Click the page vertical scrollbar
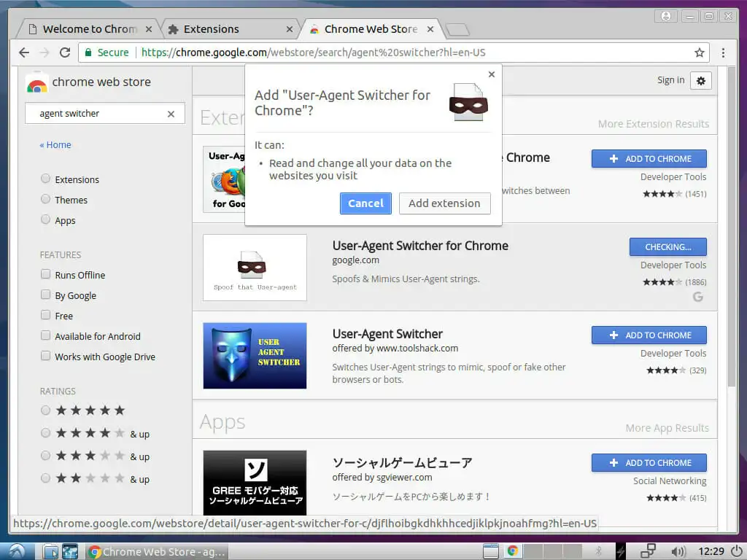The width and height of the screenshot is (747, 560). (731, 227)
